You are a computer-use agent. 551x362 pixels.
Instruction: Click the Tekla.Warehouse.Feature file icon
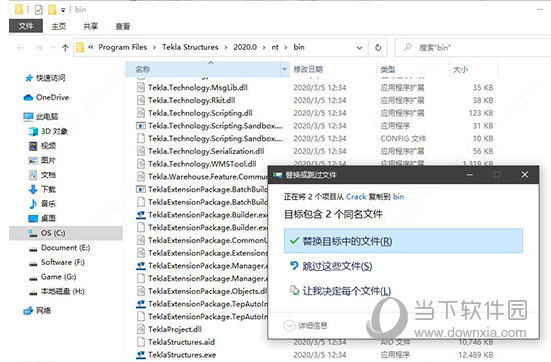[141, 176]
